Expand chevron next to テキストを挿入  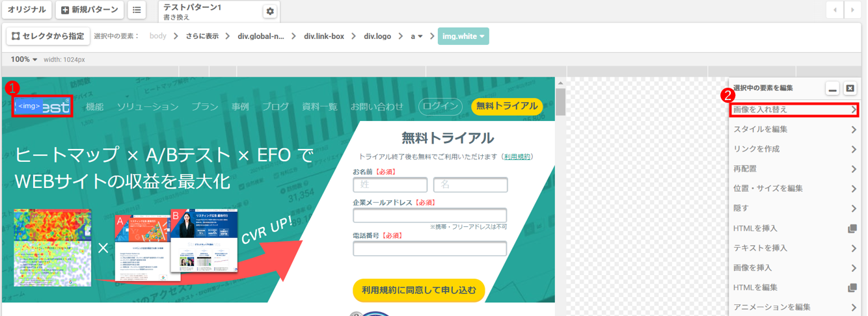coord(853,248)
